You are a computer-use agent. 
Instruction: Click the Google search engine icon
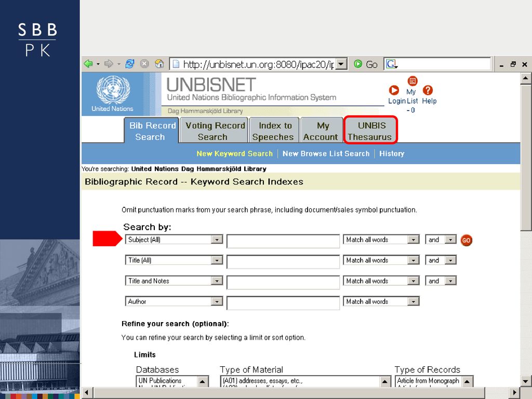pyautogui.click(x=392, y=64)
